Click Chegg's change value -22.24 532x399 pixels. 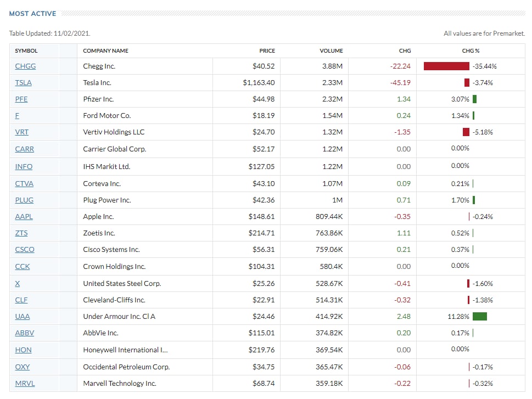pos(400,66)
